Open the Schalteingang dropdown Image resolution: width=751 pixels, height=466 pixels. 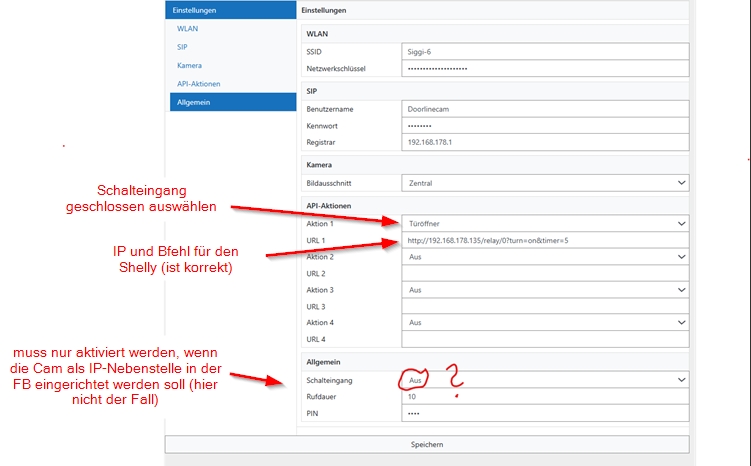pyautogui.click(x=545, y=380)
